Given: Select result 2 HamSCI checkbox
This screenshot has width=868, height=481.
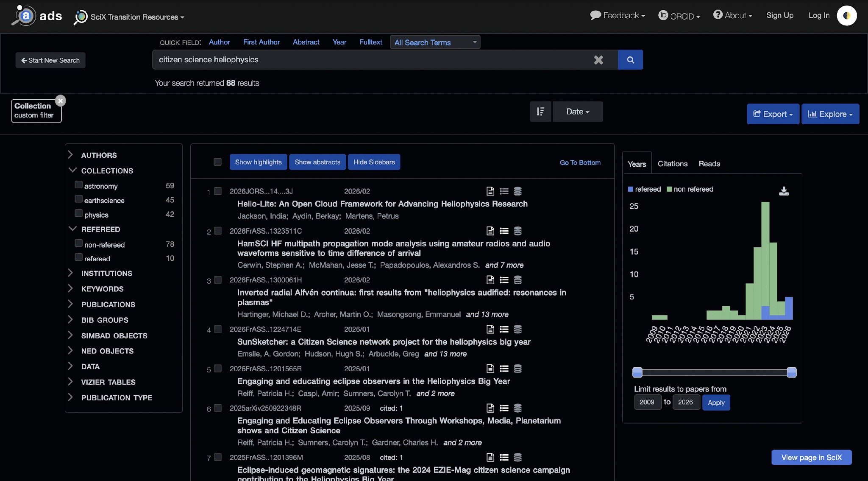Looking at the screenshot, I should (x=218, y=231).
